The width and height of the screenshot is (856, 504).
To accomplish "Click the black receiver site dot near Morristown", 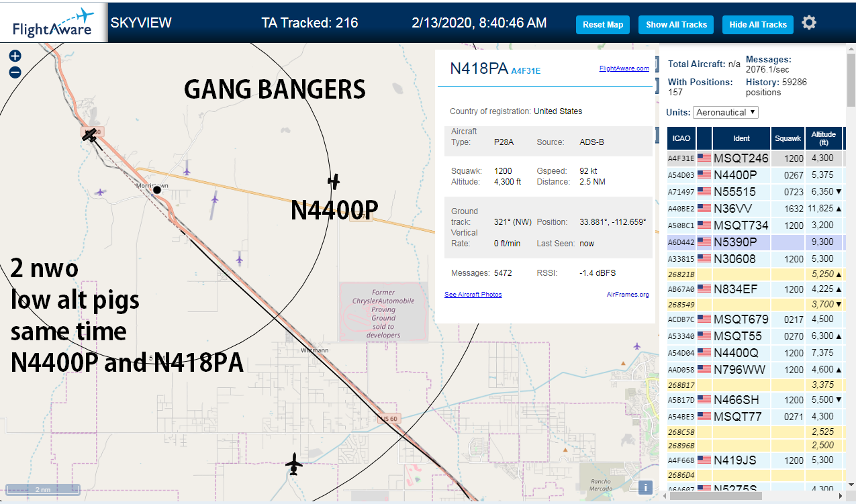I will (x=157, y=190).
